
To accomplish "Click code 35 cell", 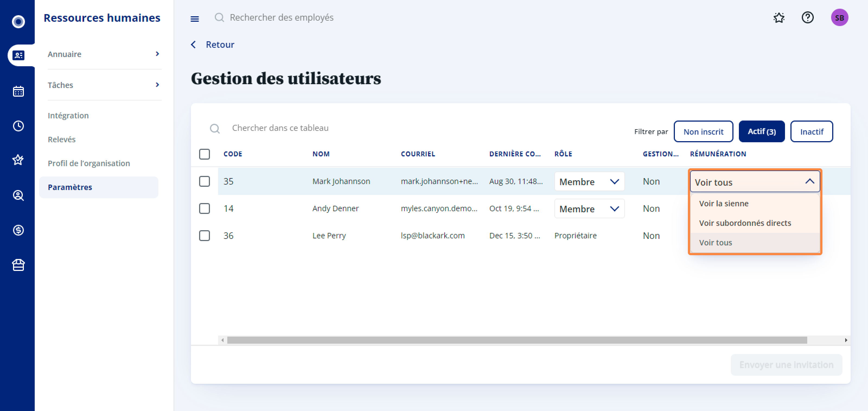I will 228,181.
